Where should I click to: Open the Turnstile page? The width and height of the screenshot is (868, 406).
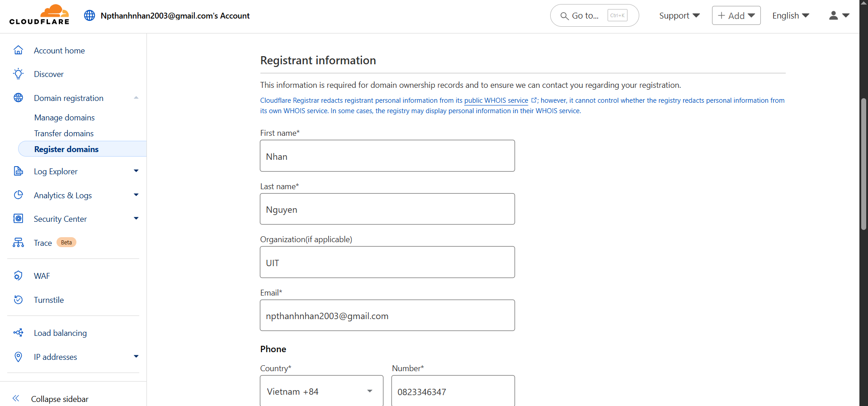(x=49, y=300)
